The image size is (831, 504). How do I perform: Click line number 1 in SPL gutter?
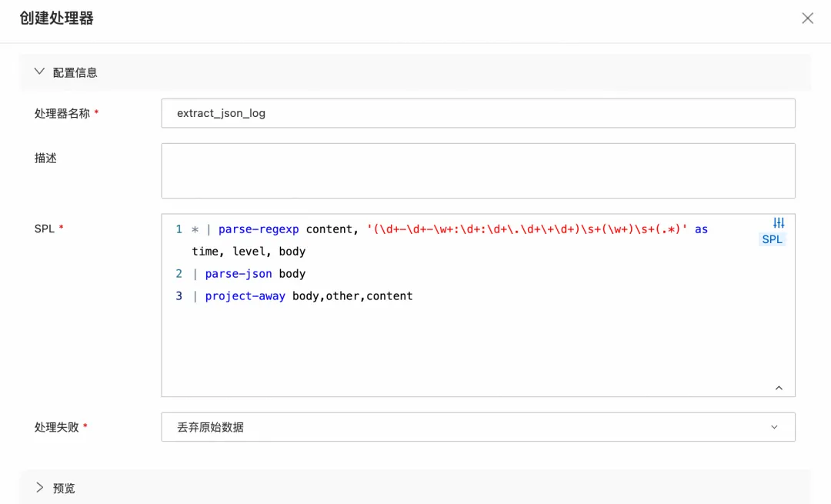[179, 229]
